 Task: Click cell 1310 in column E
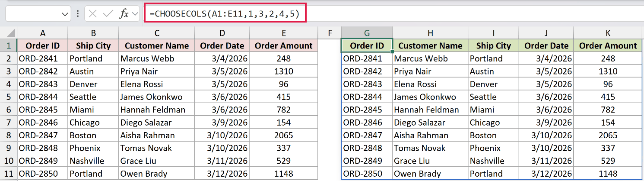click(284, 71)
